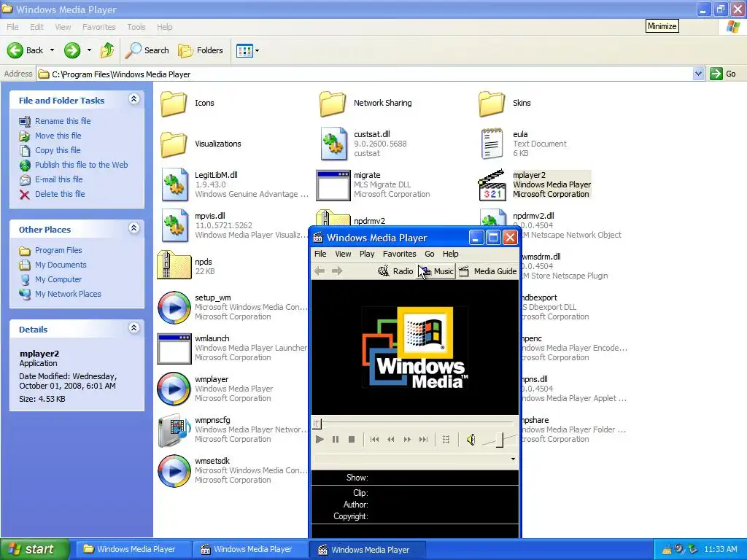Open Explorer Tools menu
The width and height of the screenshot is (747, 560).
[x=136, y=27]
